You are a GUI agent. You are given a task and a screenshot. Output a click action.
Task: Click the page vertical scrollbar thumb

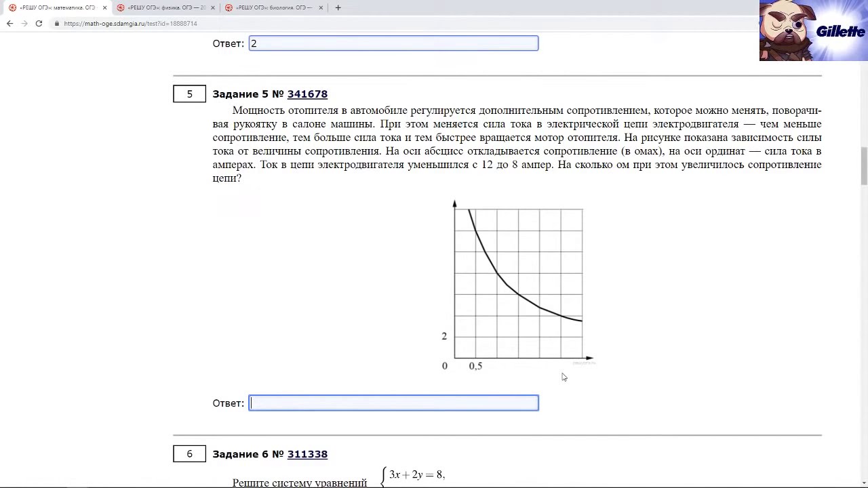point(864,165)
